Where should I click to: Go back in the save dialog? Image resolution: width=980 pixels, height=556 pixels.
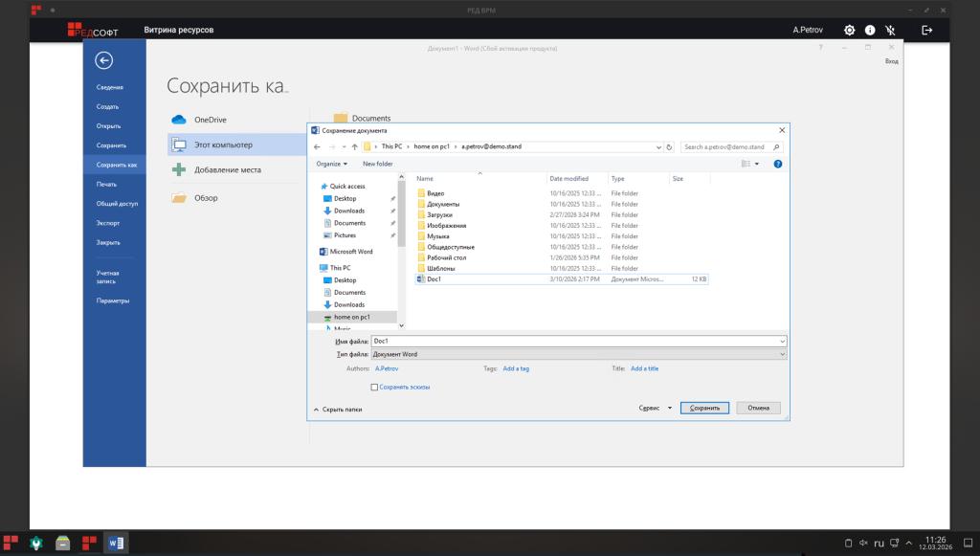pos(317,146)
